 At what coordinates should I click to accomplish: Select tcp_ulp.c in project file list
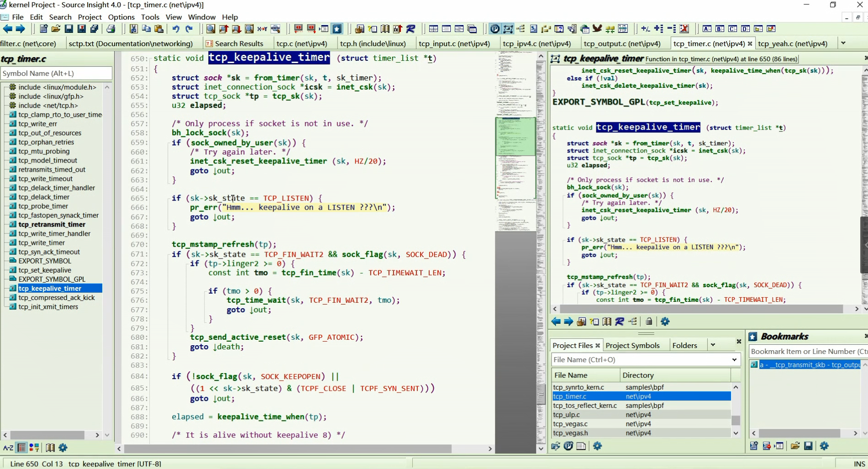(641, 415)
